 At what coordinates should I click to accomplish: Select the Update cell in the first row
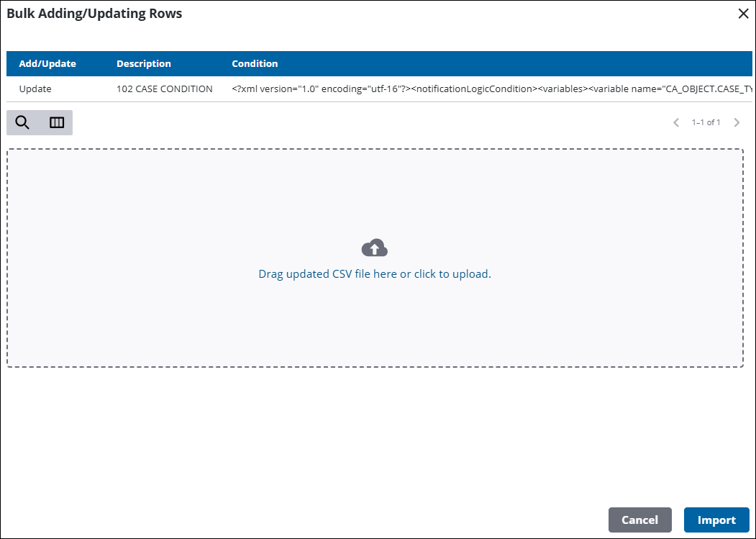point(35,89)
